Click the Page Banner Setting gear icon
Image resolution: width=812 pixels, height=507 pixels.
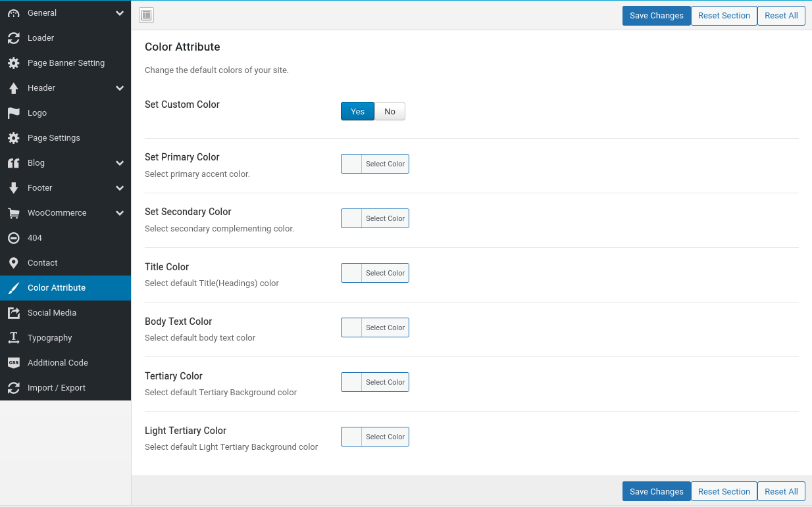[14, 63]
